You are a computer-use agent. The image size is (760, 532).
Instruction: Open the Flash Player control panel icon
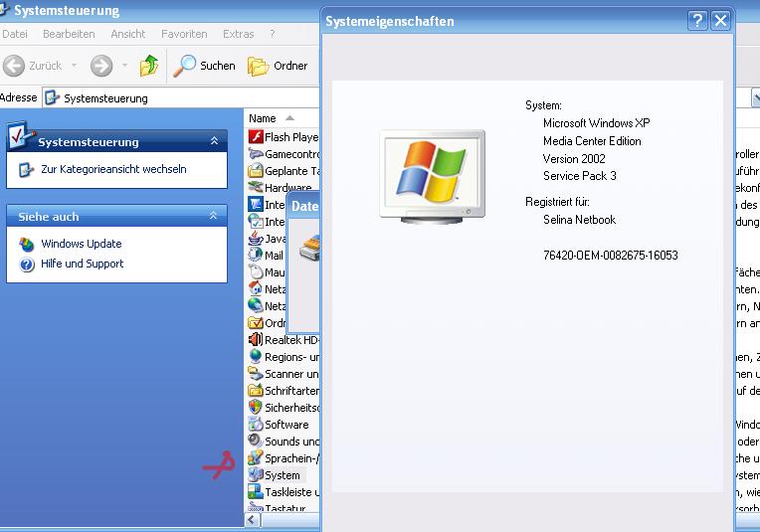tap(256, 137)
